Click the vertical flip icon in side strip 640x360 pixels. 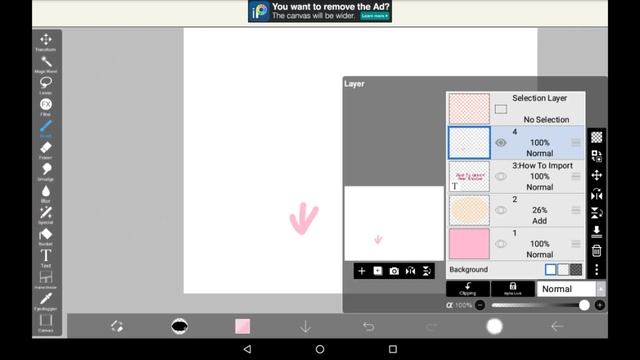(x=597, y=213)
